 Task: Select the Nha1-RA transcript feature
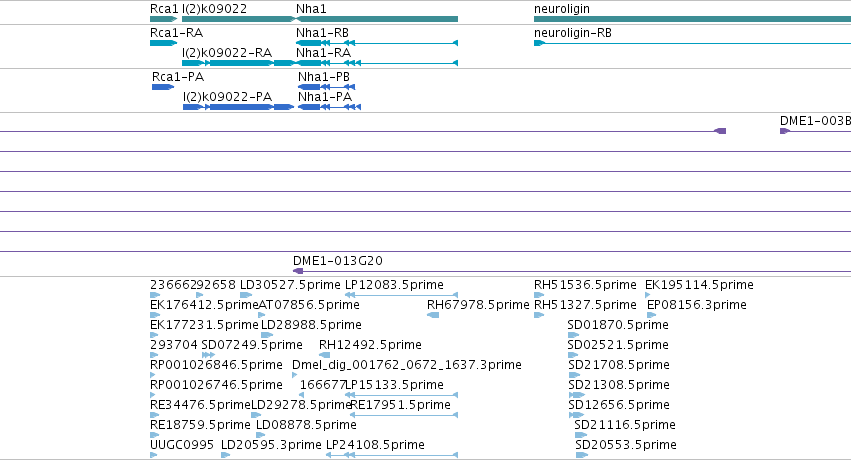tap(377, 63)
